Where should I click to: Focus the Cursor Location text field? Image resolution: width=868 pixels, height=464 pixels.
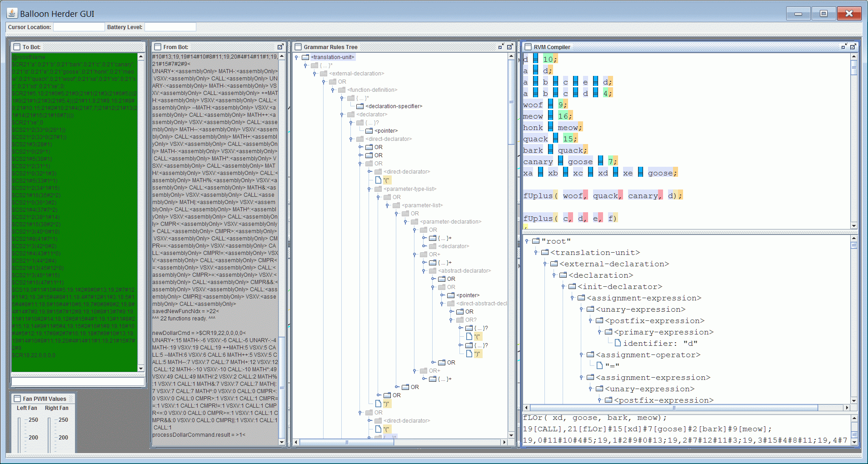point(79,27)
